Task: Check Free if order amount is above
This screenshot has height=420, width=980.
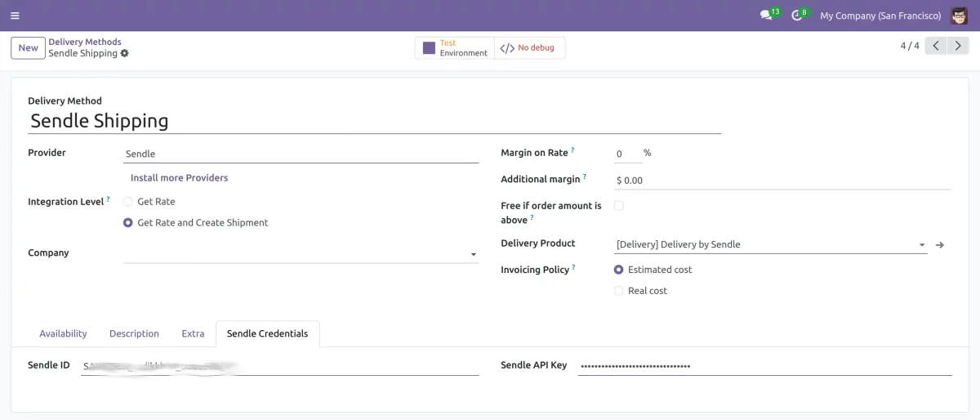Action: tap(619, 206)
